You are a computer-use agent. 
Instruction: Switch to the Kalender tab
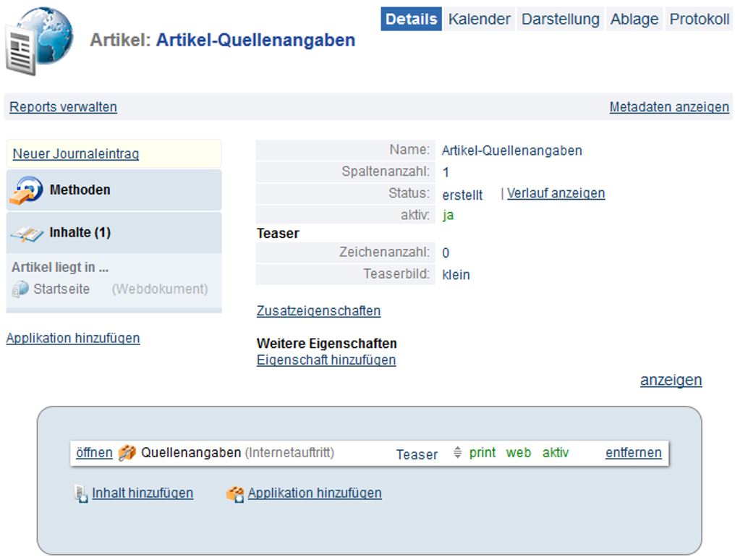pyautogui.click(x=479, y=20)
